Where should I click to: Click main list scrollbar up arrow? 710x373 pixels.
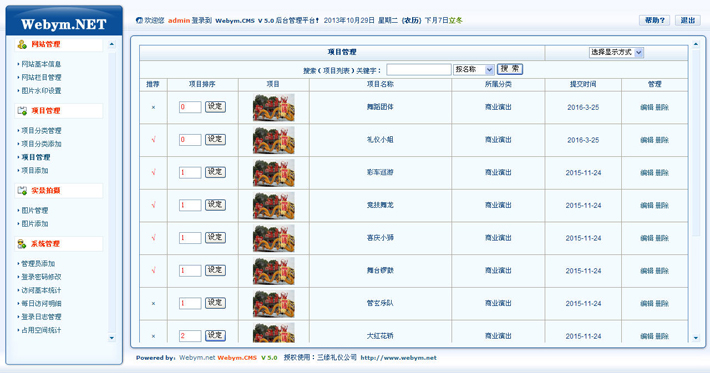696,44
